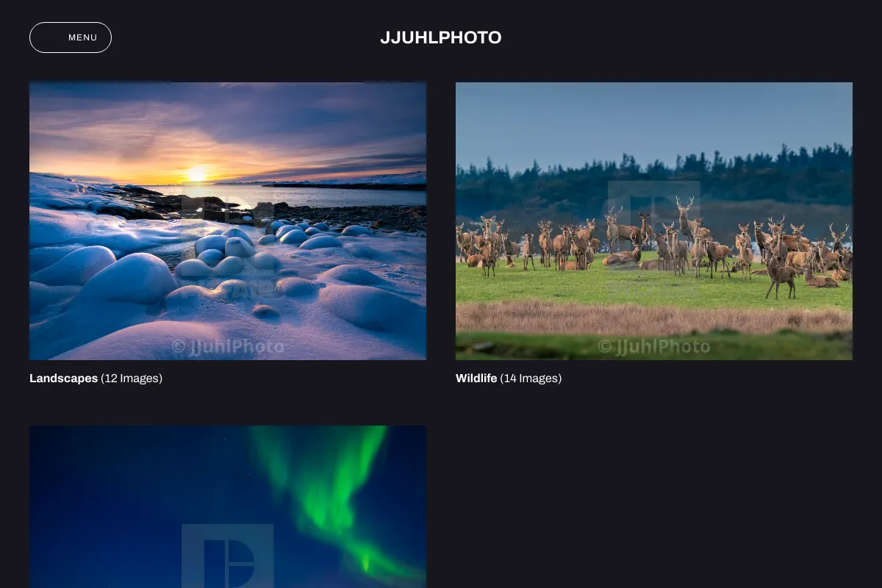Go to JJUHLPHOTO site title
This screenshot has height=588, width=882.
click(x=441, y=37)
